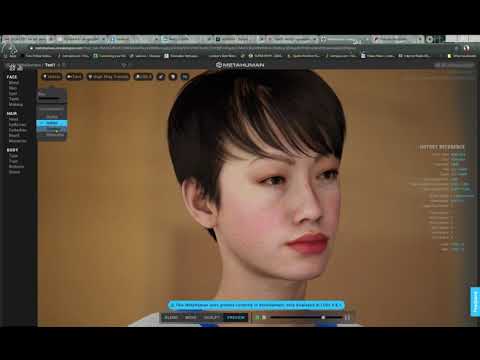The height and width of the screenshot is (360, 480).
Task: Click the round toolbar icon beside clay toggle
Action: [x=173, y=77]
